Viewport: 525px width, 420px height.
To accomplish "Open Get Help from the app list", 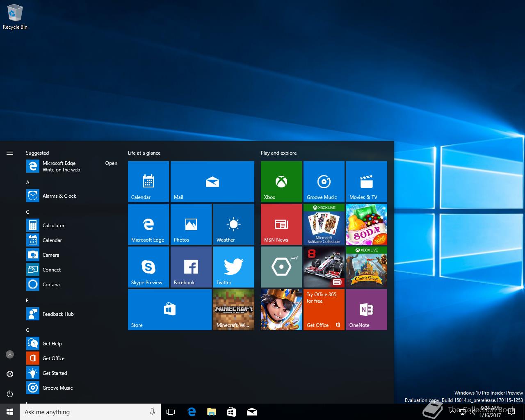I will (72, 344).
